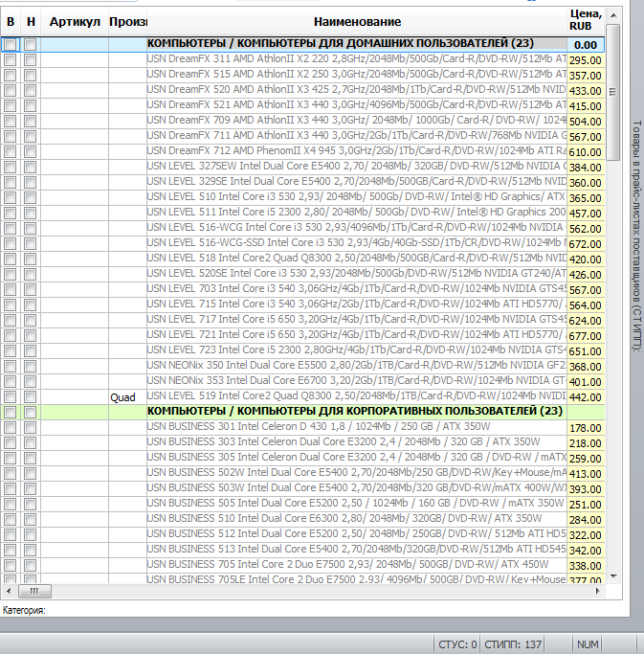Tick Н checkbox of the corporate users category row
Image resolution: width=644 pixels, height=654 pixels.
coord(30,412)
